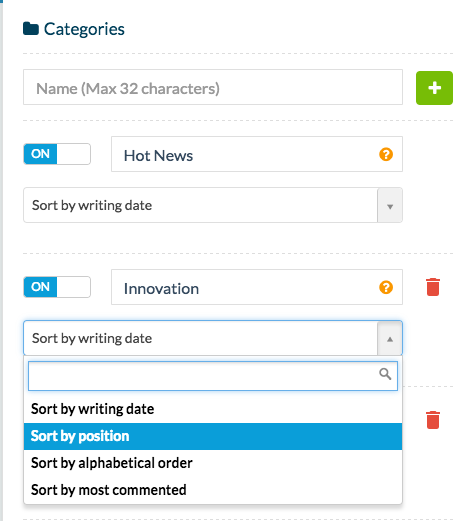Viewport: 473px width, 521px height.
Task: Select Sort by position option
Action: (213, 436)
